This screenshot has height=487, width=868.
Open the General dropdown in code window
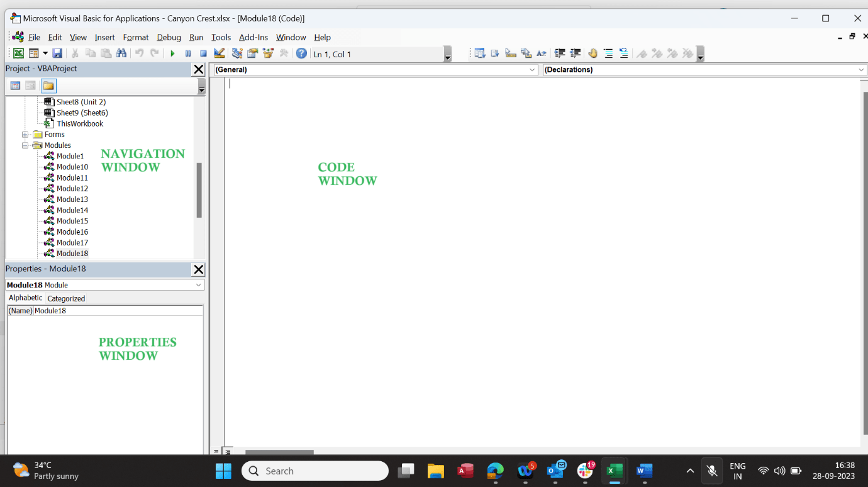pos(533,69)
